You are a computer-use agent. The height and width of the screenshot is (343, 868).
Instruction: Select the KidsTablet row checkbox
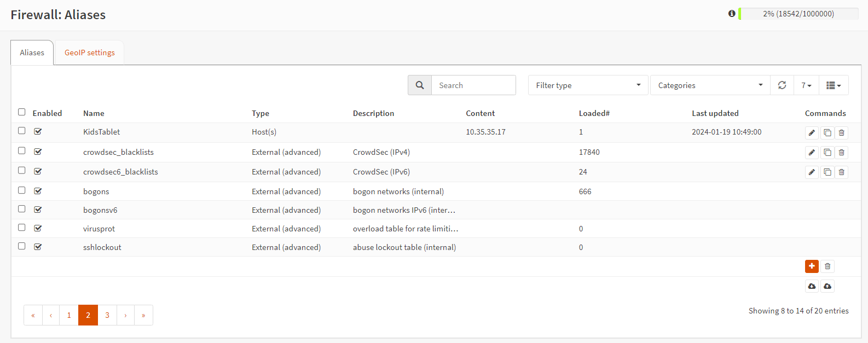click(x=22, y=131)
